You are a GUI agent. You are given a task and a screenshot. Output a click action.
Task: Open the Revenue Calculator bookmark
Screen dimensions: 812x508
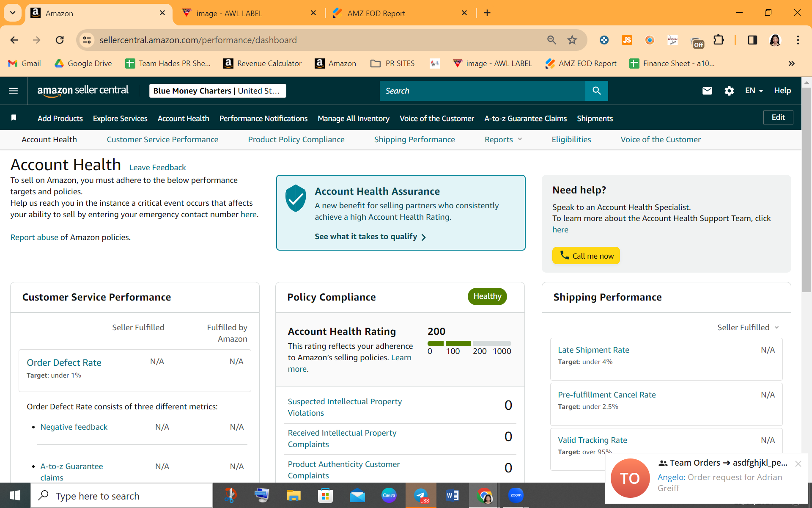(x=263, y=63)
